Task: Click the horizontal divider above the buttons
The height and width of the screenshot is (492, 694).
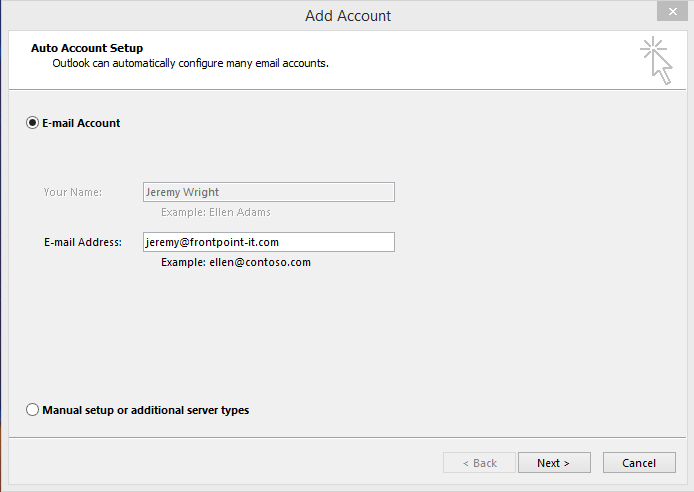Action: [x=347, y=438]
